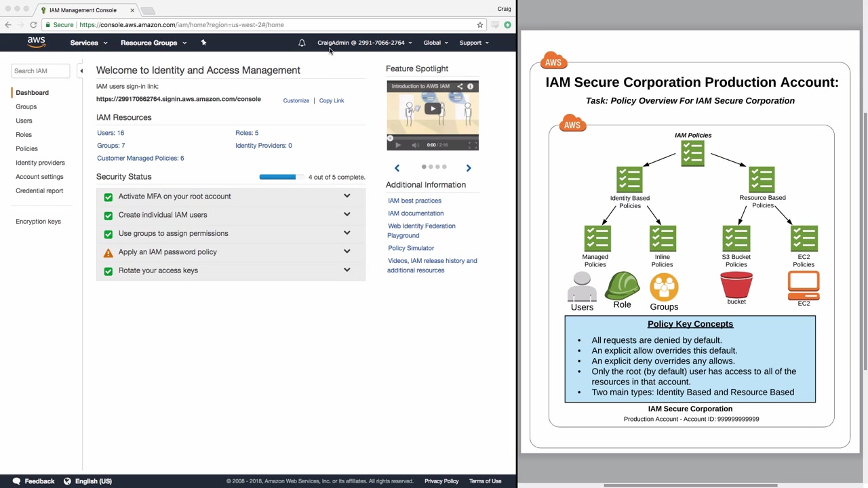Open the Policy Simulator link
868x488 pixels.
[x=411, y=248]
